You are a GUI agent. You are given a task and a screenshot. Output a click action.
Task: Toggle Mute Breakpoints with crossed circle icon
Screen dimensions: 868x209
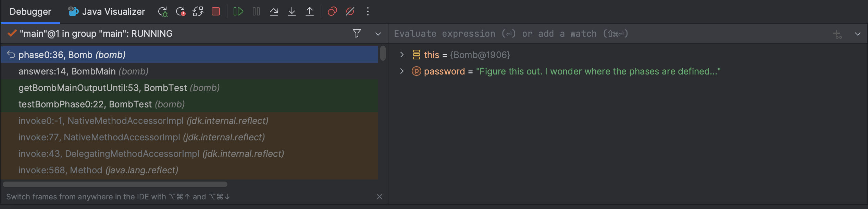click(350, 11)
